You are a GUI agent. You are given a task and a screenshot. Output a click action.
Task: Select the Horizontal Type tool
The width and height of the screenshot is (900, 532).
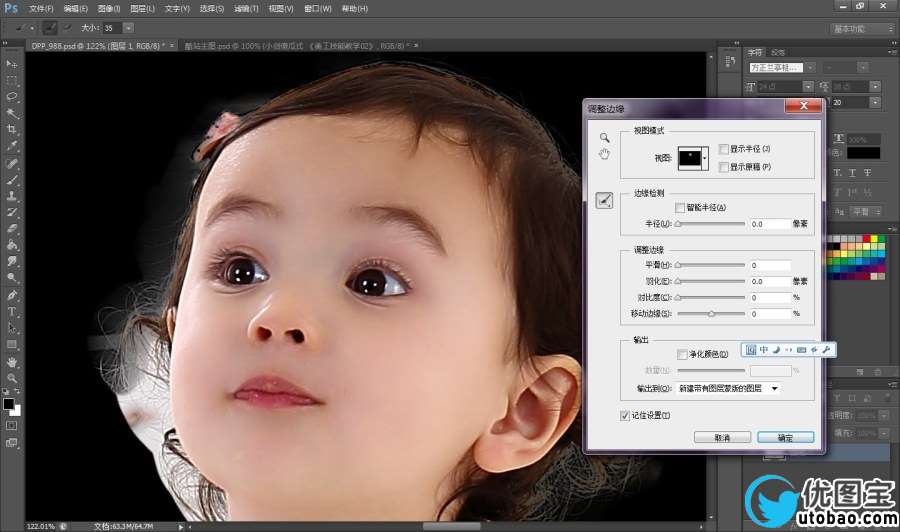[x=11, y=312]
